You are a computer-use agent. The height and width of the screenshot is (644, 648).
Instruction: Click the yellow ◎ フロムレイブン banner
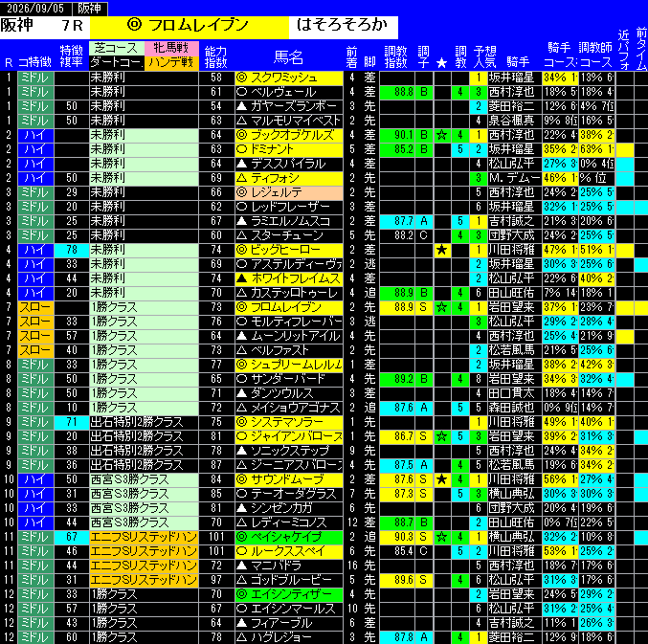point(190,26)
